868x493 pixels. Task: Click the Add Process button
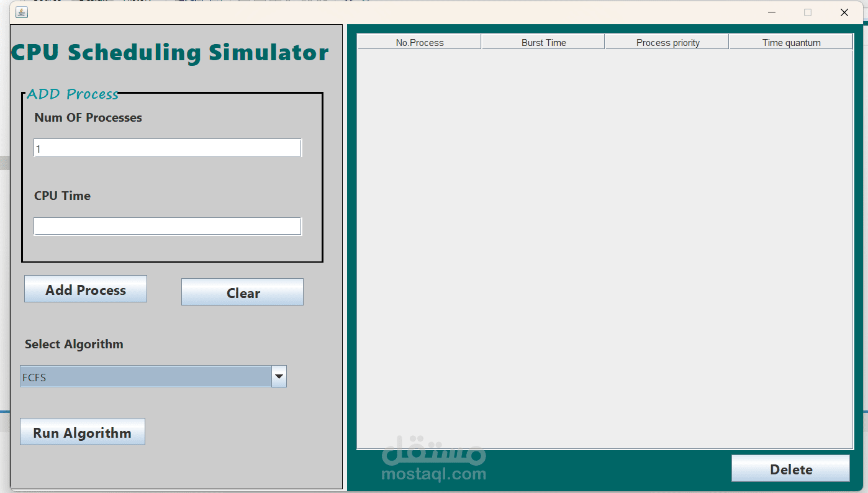(85, 288)
